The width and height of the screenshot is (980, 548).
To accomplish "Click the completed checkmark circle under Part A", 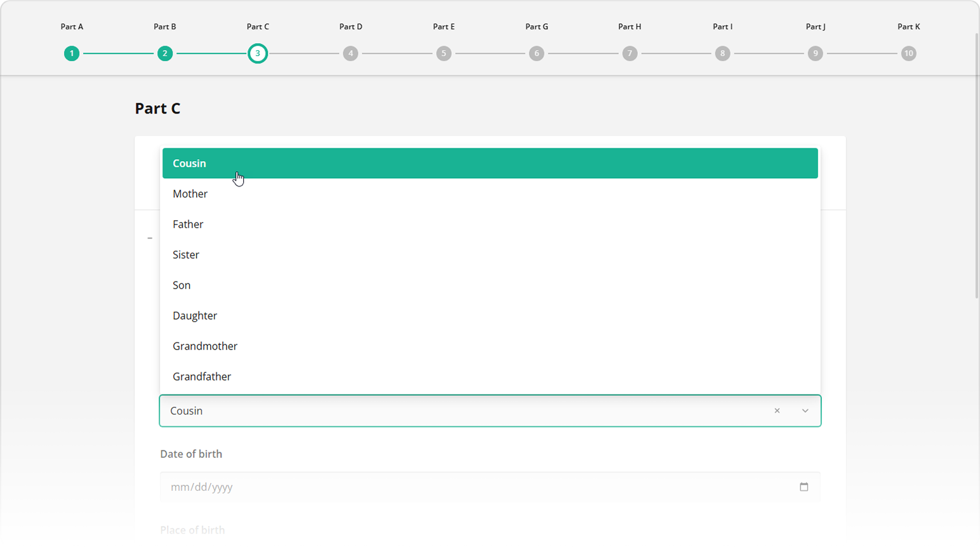I will (72, 53).
